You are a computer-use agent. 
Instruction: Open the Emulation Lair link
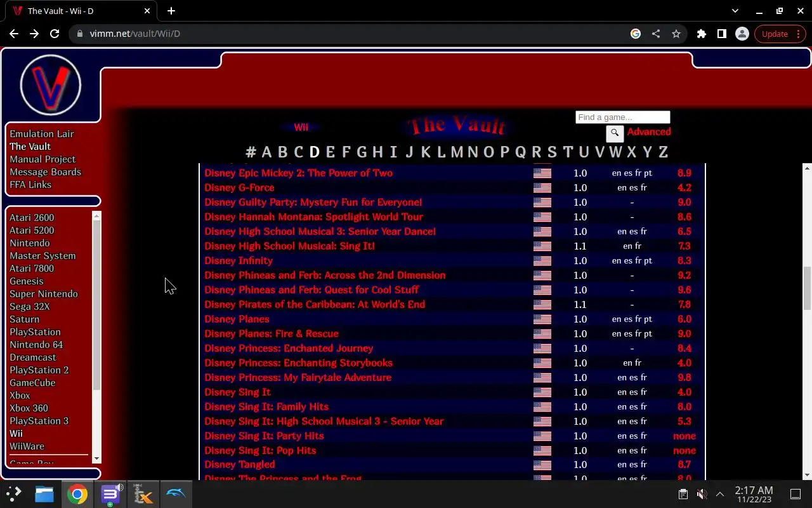coord(42,134)
